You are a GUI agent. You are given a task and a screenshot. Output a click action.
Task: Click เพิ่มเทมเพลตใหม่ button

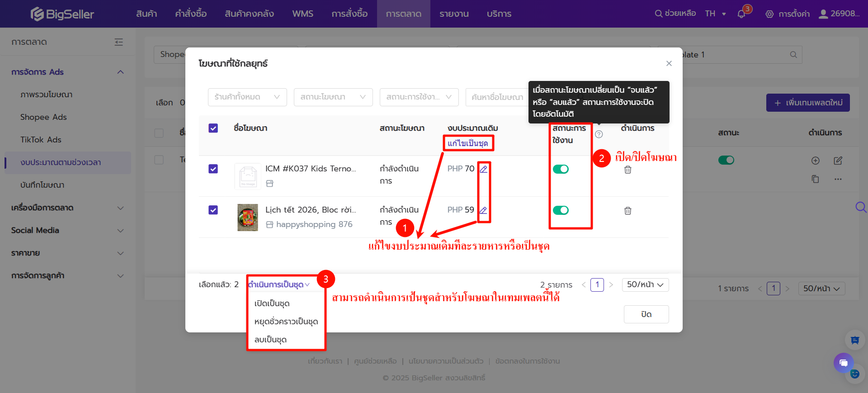[808, 103]
